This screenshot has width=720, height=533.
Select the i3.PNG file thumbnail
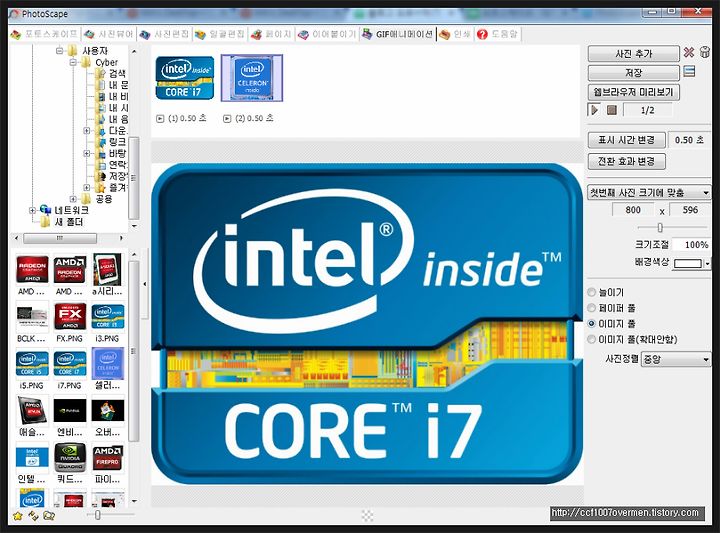(107, 322)
